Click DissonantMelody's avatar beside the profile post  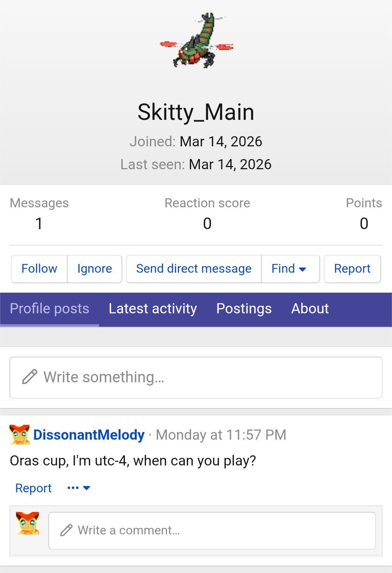pyautogui.click(x=20, y=435)
